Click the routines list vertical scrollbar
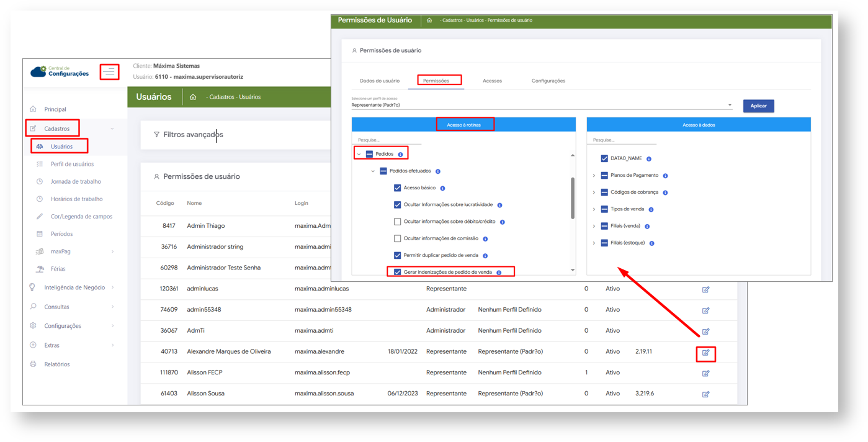 [x=572, y=199]
